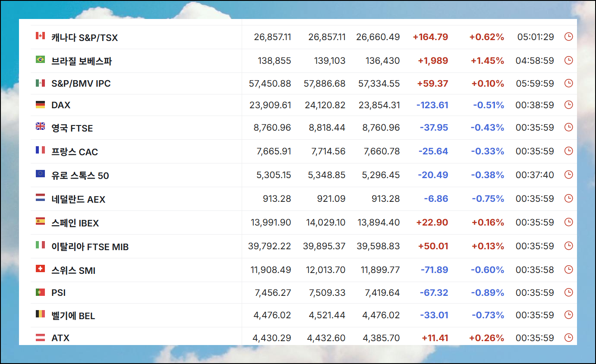596x364 pixels.
Task: Click the 921.09 high value
Action: click(x=331, y=199)
